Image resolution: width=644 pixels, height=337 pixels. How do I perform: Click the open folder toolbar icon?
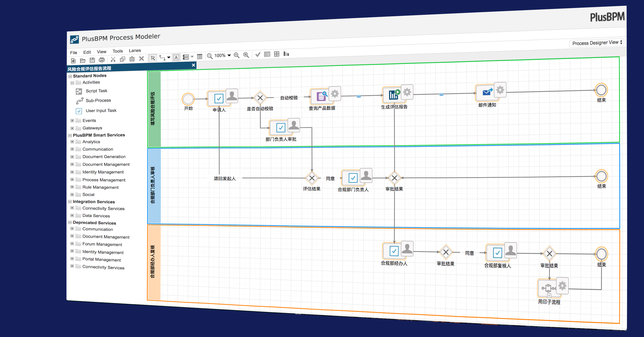click(83, 60)
